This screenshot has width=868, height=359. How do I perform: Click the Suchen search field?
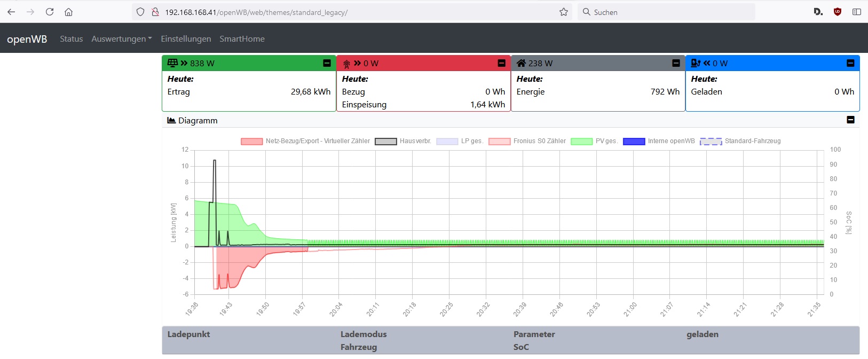[666, 12]
